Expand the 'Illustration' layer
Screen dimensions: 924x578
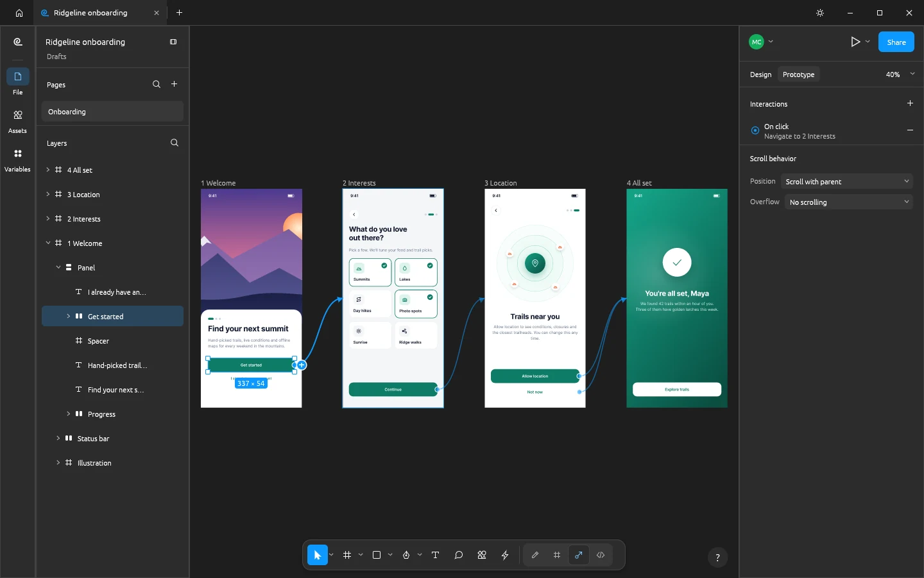click(58, 463)
